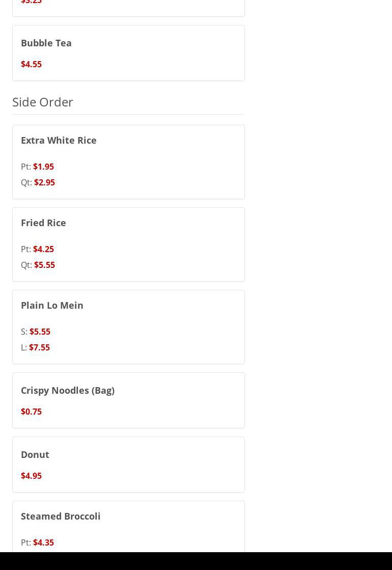Viewport: 392px width, 570px height.
Task: Click the Side Order section heading
Action: coord(43,102)
